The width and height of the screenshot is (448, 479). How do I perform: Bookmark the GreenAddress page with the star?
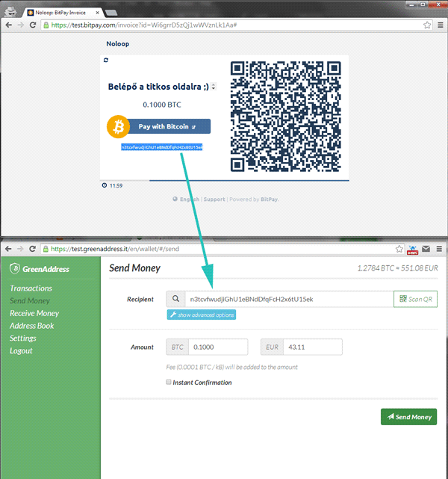tap(399, 249)
